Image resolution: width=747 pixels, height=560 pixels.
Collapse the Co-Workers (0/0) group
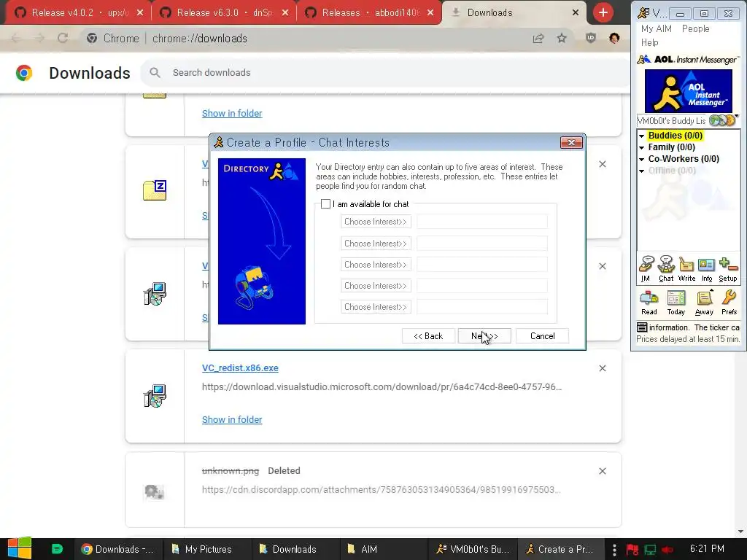coord(642,160)
